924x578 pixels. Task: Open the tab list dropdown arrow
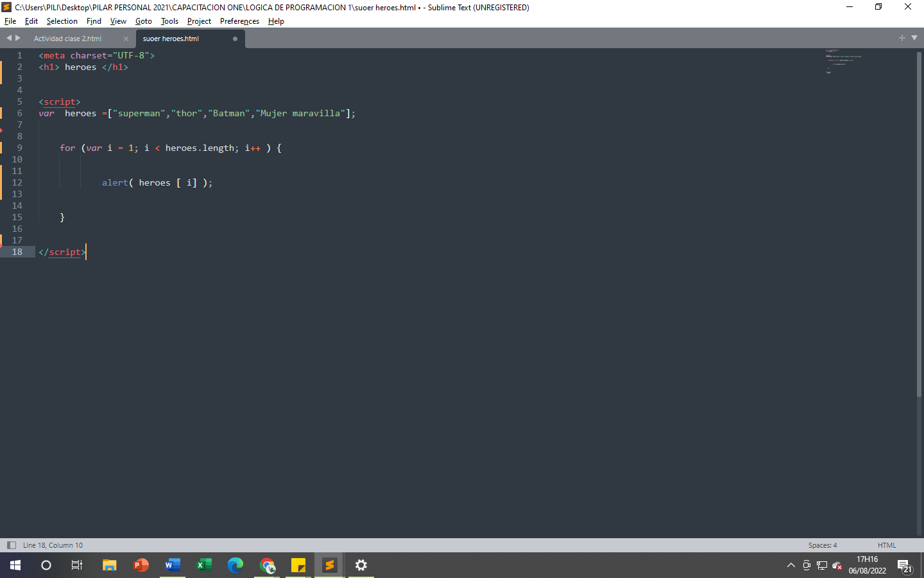[x=914, y=38]
